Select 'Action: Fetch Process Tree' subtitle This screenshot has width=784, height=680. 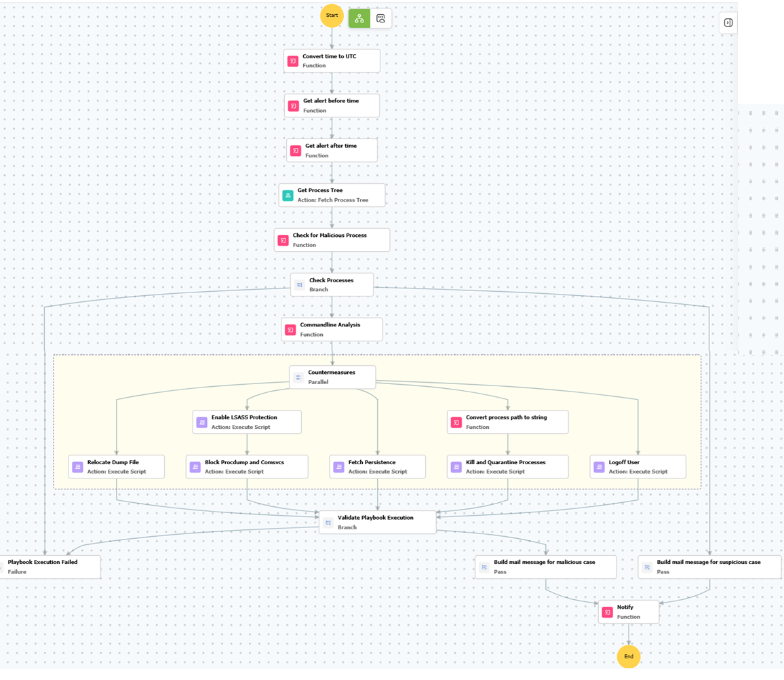point(332,200)
